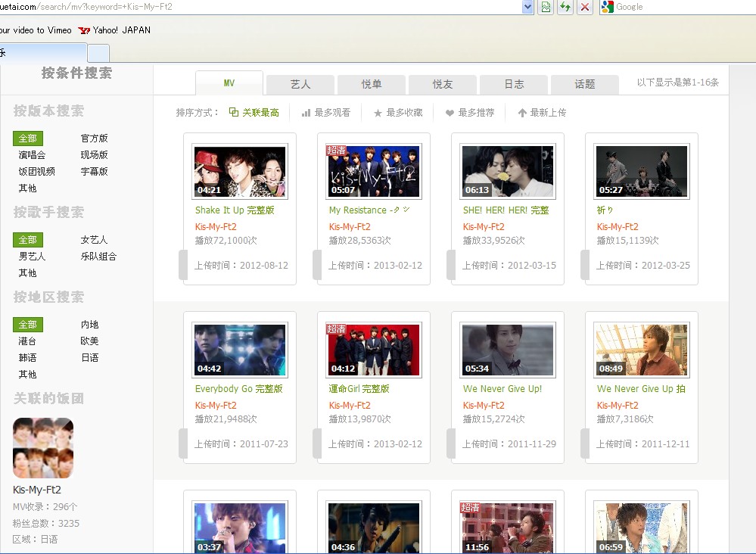Click the heart icon for 最多推荐
The width and height of the screenshot is (756, 554).
(450, 113)
